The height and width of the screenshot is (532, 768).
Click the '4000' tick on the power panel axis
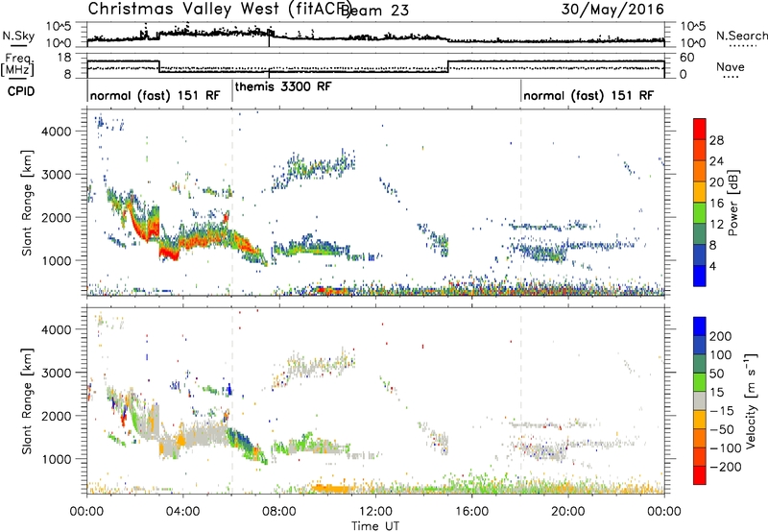[56, 132]
